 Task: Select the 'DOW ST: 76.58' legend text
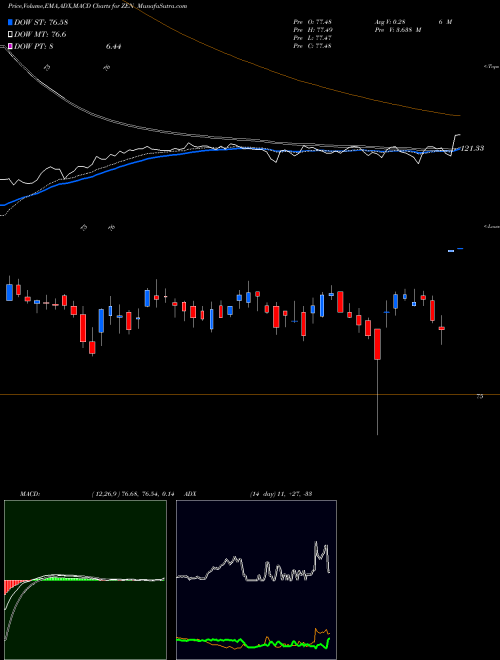[41, 22]
